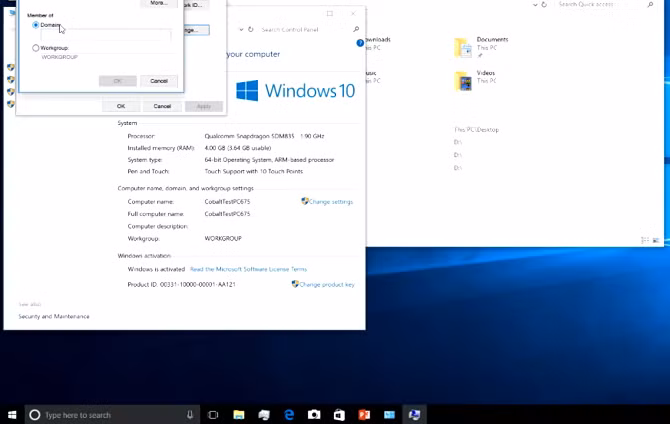Click in the Search Quick access box
Viewport: 670px width, 424px height.
(x=598, y=4)
